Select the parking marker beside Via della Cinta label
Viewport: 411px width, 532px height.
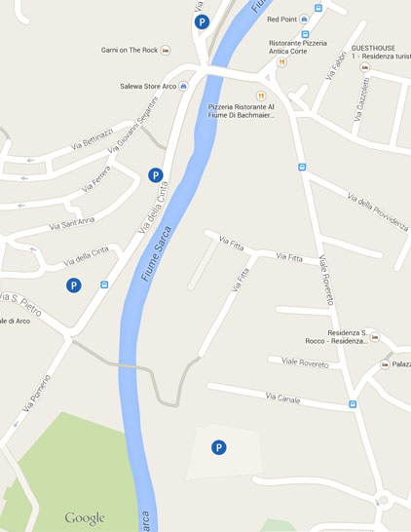pos(156,175)
